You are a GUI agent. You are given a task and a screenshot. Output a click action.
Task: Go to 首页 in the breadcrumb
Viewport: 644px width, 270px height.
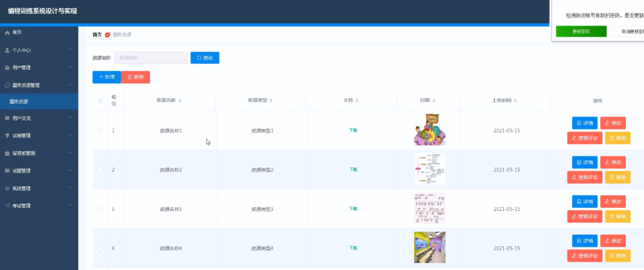[x=97, y=35]
